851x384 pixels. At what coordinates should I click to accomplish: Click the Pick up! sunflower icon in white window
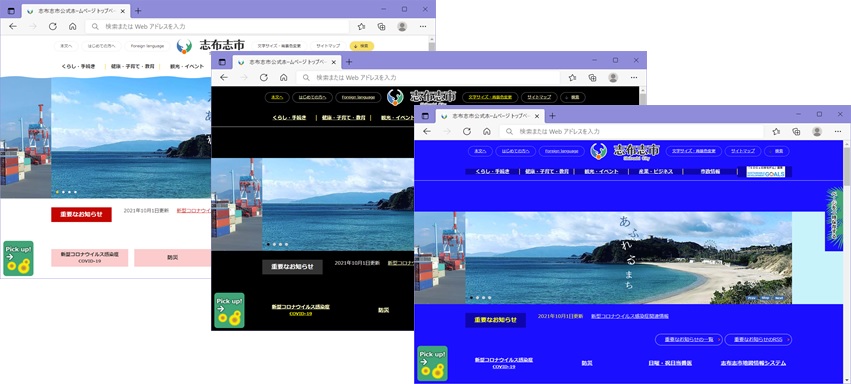[x=18, y=258]
